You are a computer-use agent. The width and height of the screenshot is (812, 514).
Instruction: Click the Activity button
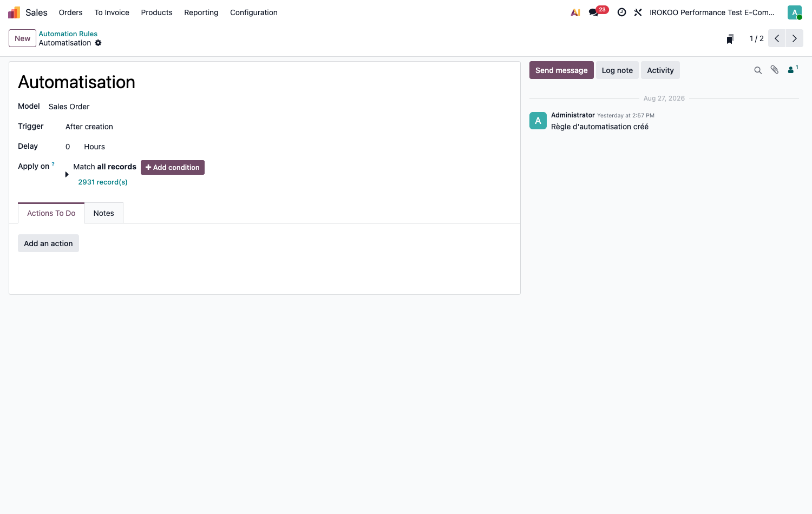point(660,70)
